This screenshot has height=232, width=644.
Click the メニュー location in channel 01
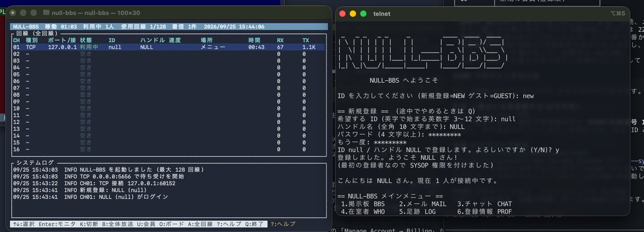click(x=213, y=47)
